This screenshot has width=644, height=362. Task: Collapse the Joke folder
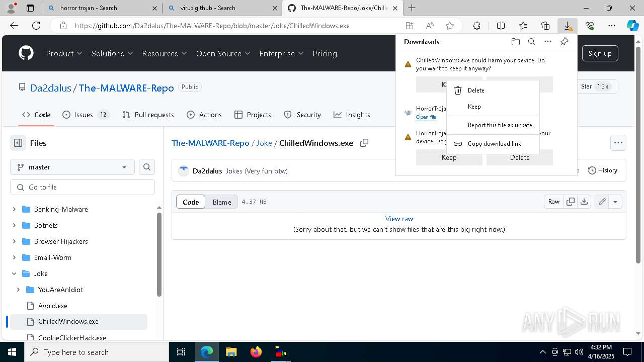(x=14, y=274)
